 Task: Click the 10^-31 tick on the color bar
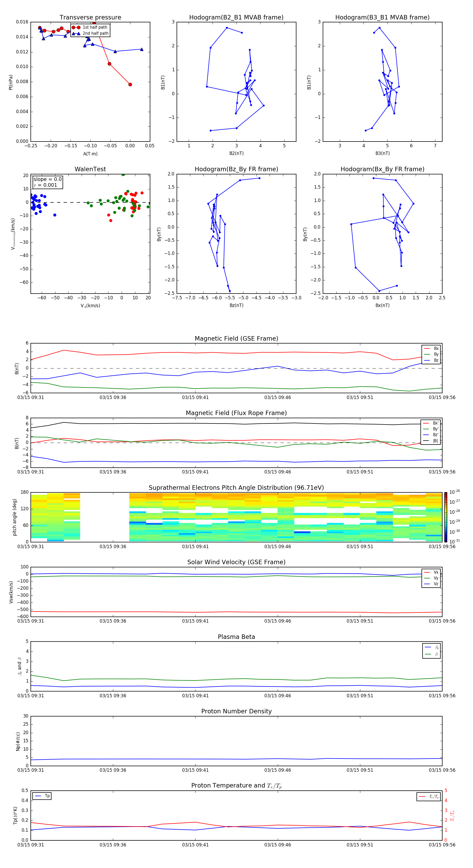(455, 542)
